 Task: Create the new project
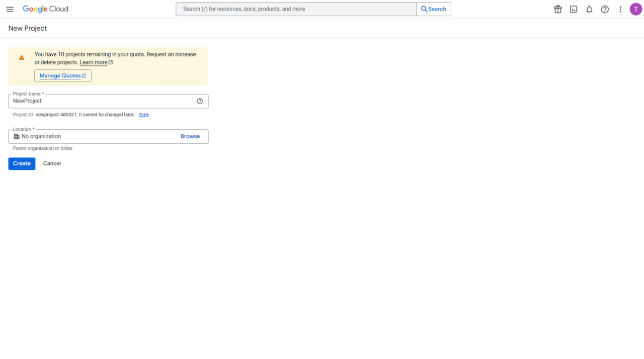pos(22,163)
